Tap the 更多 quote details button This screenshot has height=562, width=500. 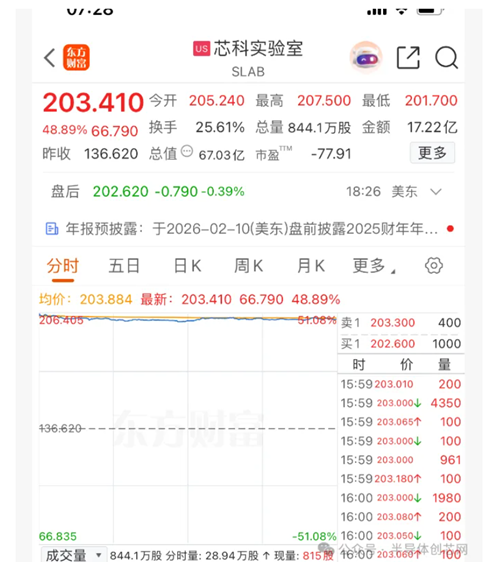(x=432, y=153)
